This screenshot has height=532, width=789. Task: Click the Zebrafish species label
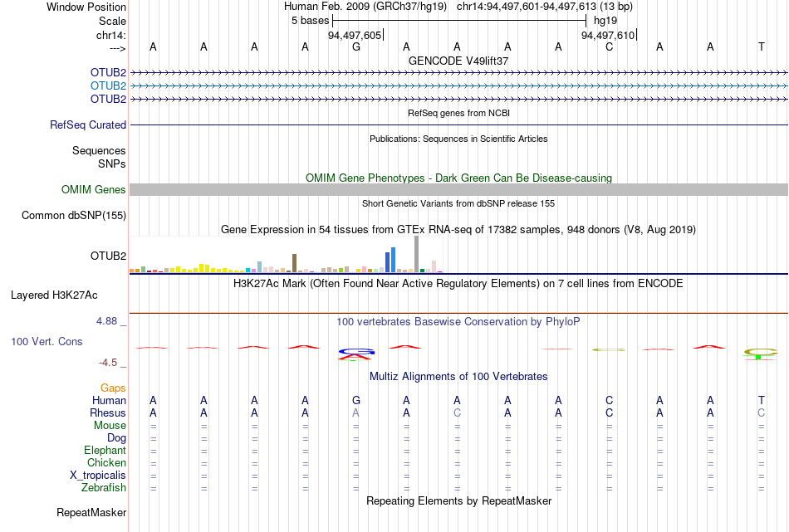[104, 487]
